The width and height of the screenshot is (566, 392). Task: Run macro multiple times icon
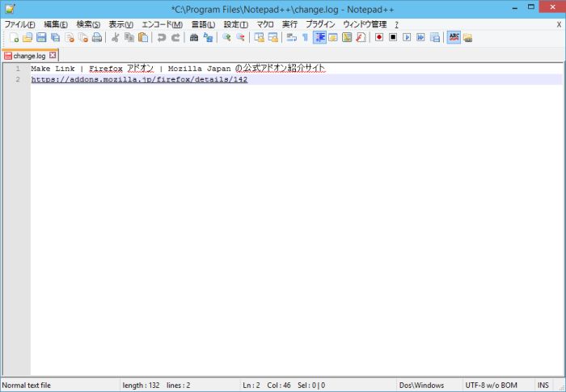tap(420, 37)
